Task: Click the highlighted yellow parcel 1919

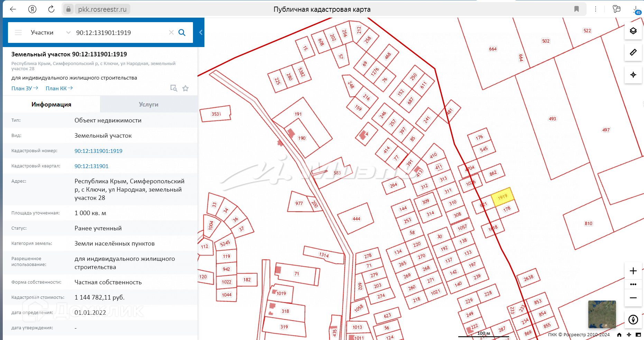Action: [x=502, y=197]
